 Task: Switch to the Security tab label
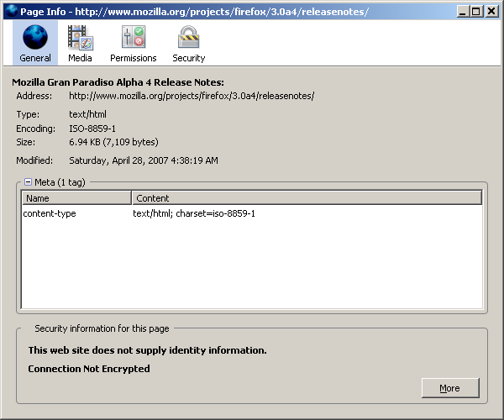coord(189,58)
